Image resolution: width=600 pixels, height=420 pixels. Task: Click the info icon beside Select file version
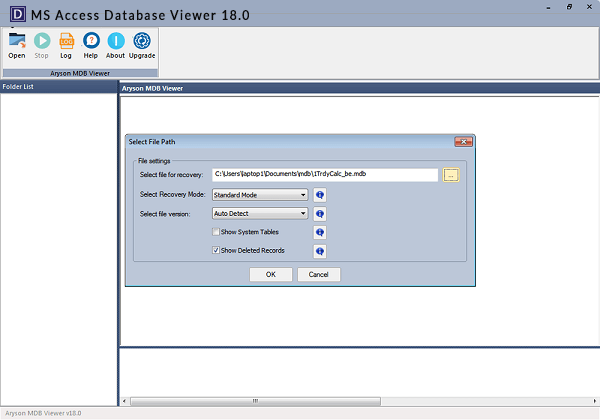click(x=320, y=214)
